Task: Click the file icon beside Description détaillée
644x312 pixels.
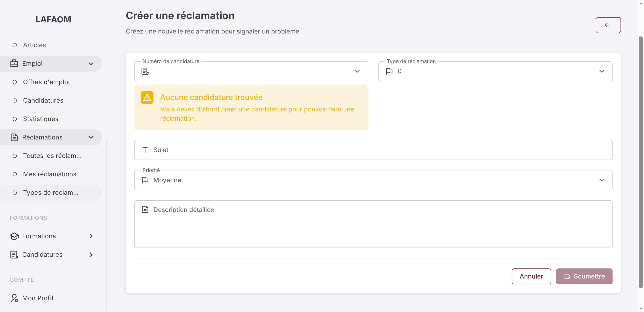Action: tap(145, 209)
